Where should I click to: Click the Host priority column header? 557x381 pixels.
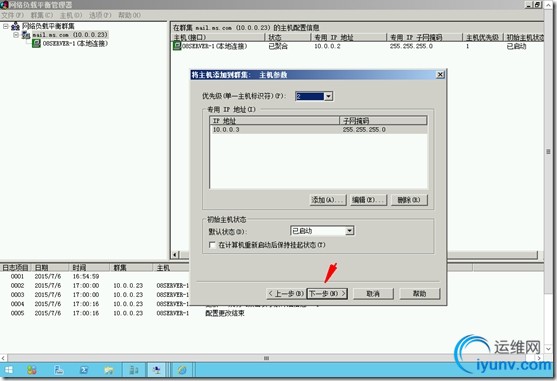[x=483, y=37]
